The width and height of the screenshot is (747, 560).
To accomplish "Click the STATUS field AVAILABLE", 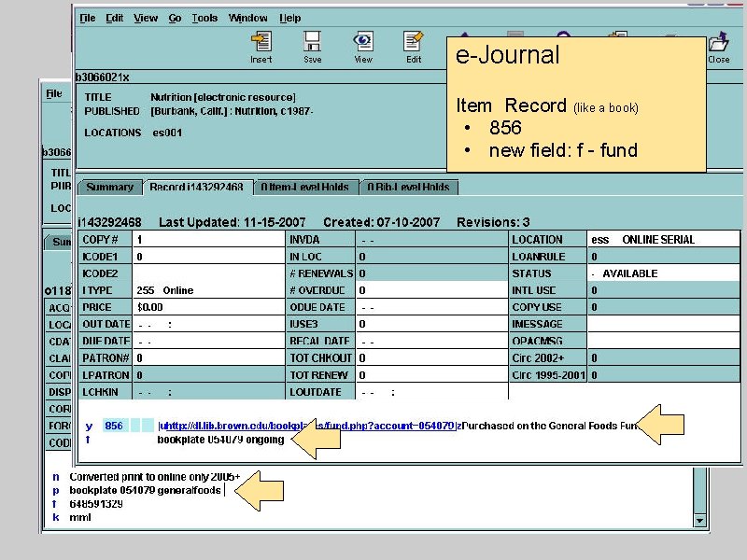I will click(x=664, y=273).
